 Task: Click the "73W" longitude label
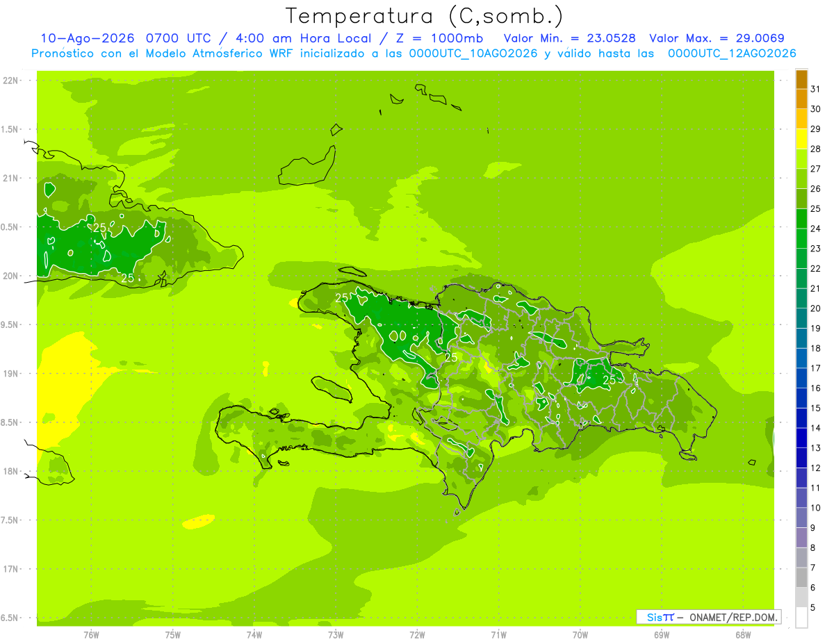[336, 635]
